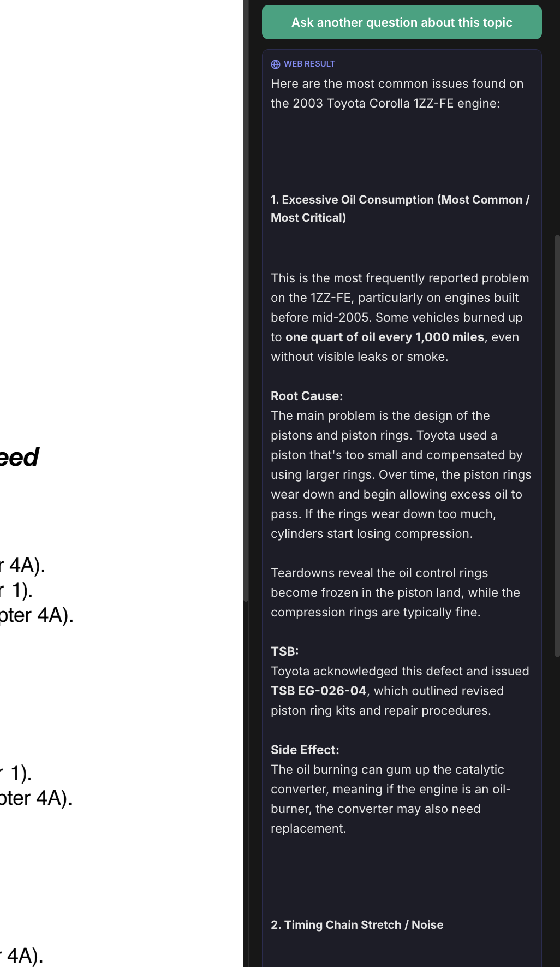This screenshot has height=967, width=560.
Task: Click paragraph beginning The oil burning can gum
Action: click(390, 799)
